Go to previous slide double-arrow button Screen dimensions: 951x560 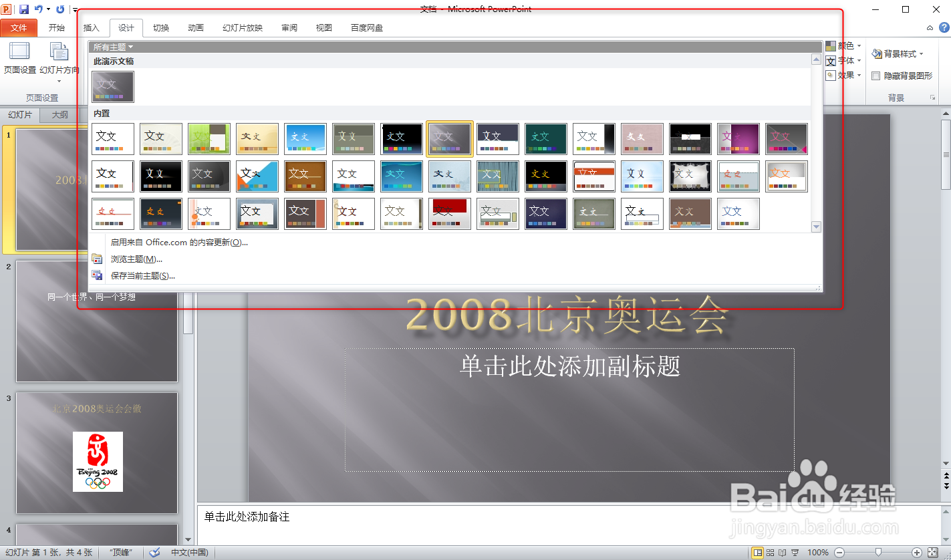[946, 476]
